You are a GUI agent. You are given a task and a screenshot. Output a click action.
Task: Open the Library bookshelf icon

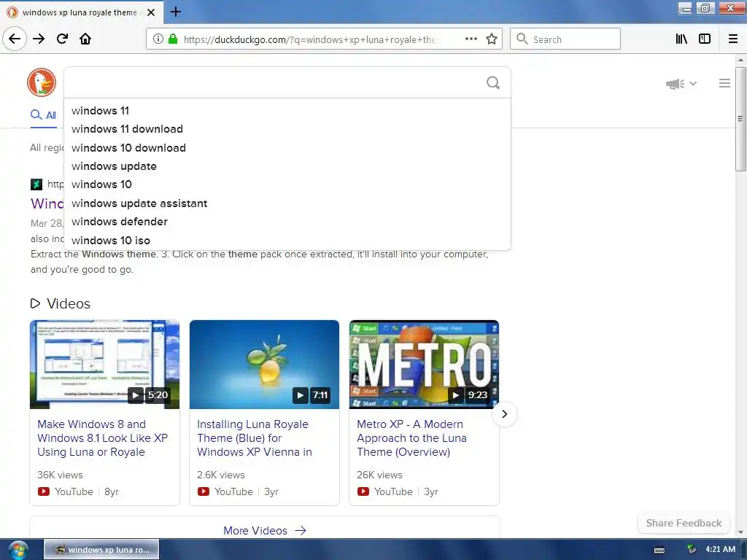click(x=681, y=39)
